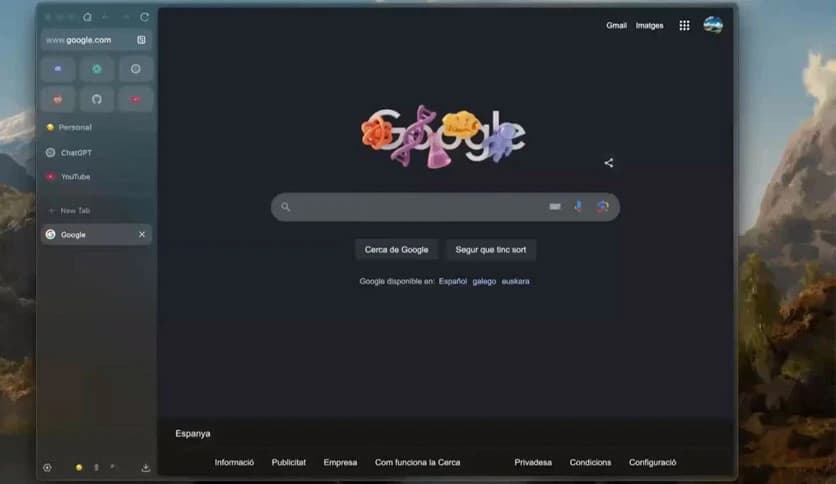Switch Google language to euskara
The width and height of the screenshot is (836, 484).
point(516,281)
